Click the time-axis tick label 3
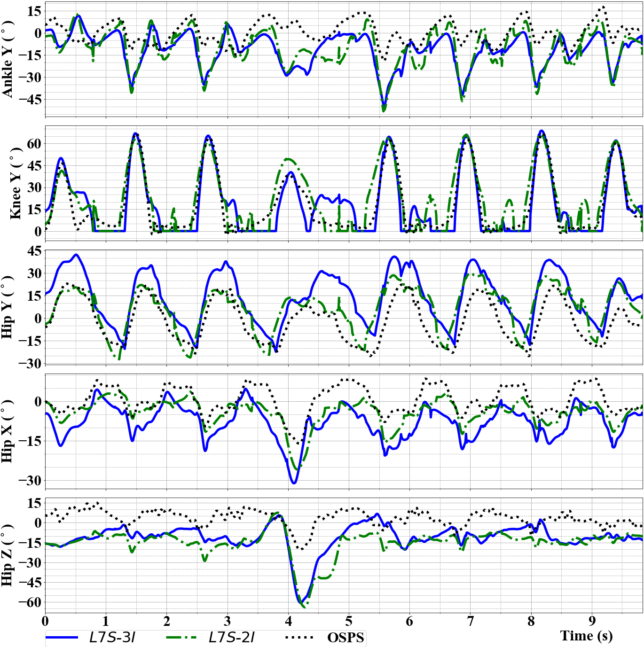 click(x=228, y=621)
